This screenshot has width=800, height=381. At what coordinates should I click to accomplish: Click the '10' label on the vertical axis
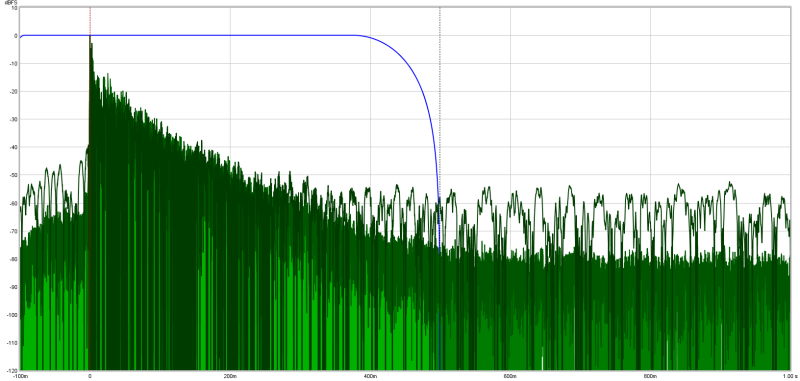pyautogui.click(x=14, y=8)
